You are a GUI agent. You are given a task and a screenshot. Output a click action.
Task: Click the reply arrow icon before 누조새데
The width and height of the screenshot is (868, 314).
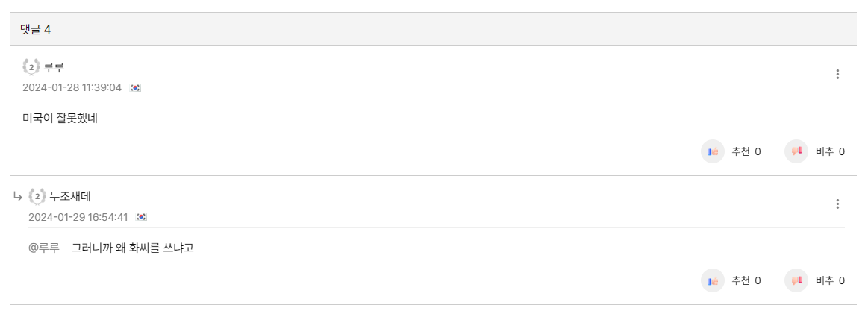(x=17, y=196)
